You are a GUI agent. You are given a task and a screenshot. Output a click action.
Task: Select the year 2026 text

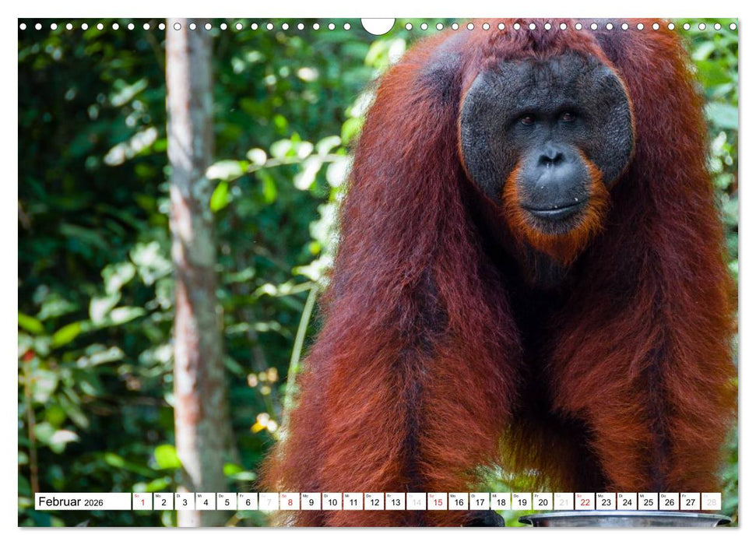95,503
